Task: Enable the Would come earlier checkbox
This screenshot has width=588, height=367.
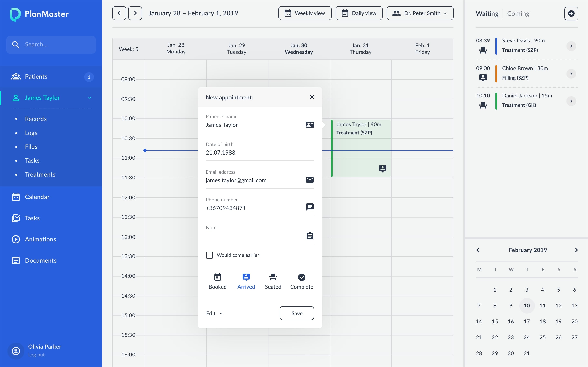Action: (x=209, y=255)
